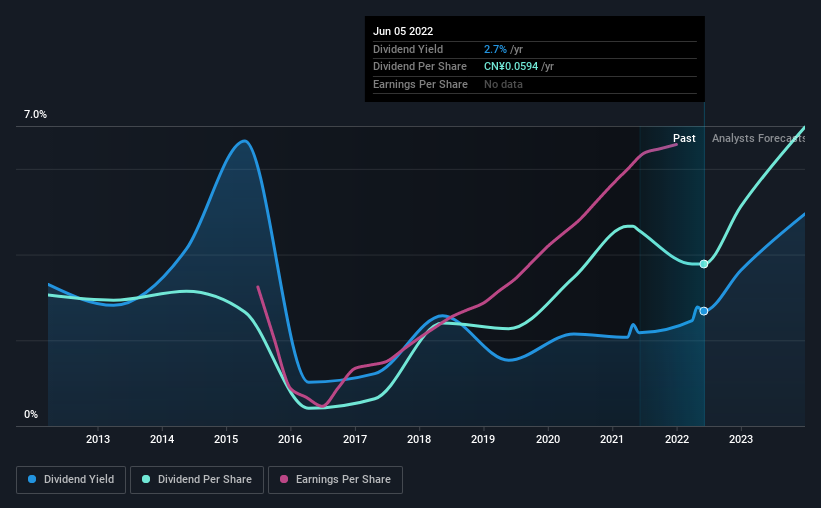Click the 7.0% y-axis label
Image resolution: width=821 pixels, height=508 pixels.
point(35,114)
